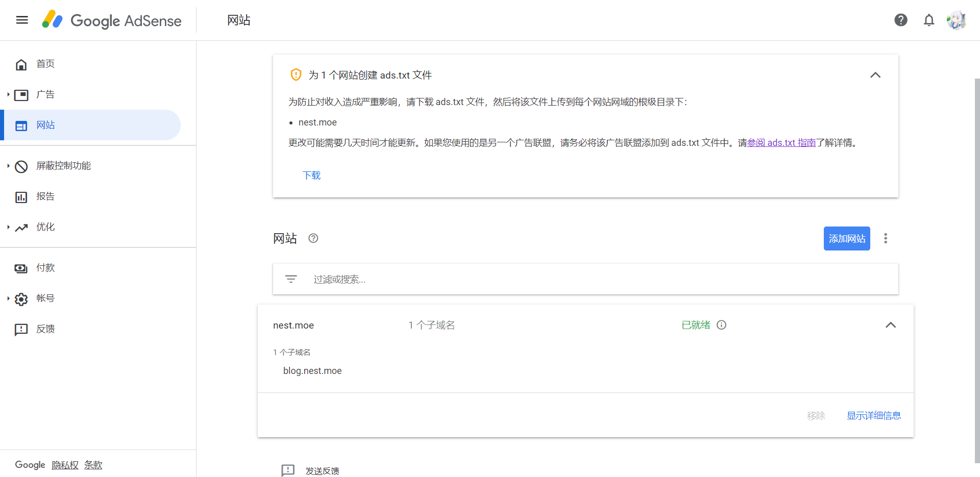
Task: Open 付款 via the payments sidebar icon
Action: click(x=20, y=268)
